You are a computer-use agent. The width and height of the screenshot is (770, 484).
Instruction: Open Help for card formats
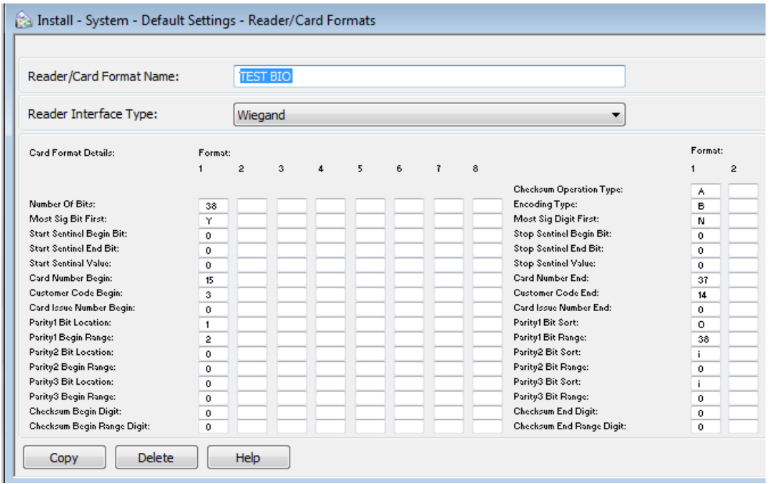point(248,458)
